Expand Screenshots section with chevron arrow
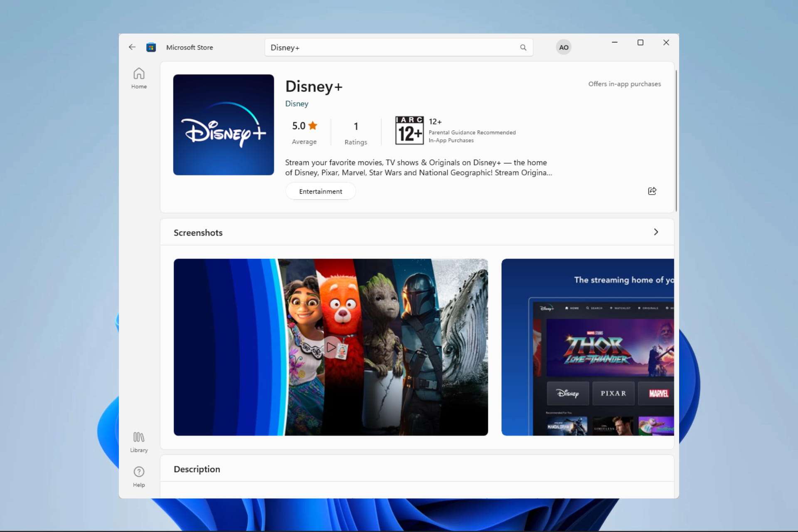This screenshot has width=798, height=532. [656, 232]
